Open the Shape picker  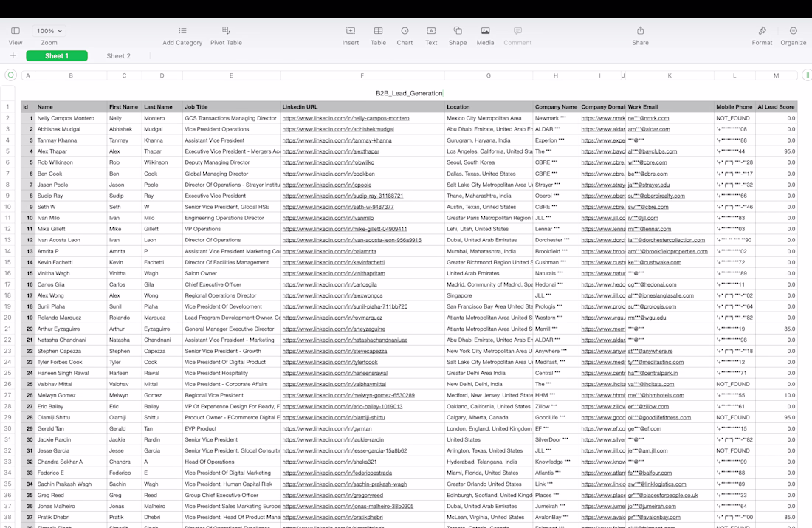457,35
